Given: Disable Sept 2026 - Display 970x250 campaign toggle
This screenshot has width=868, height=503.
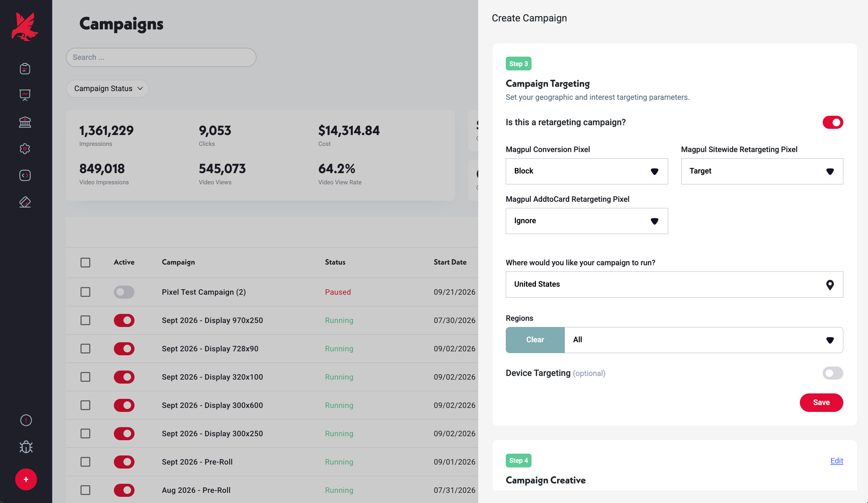Looking at the screenshot, I should (x=124, y=320).
